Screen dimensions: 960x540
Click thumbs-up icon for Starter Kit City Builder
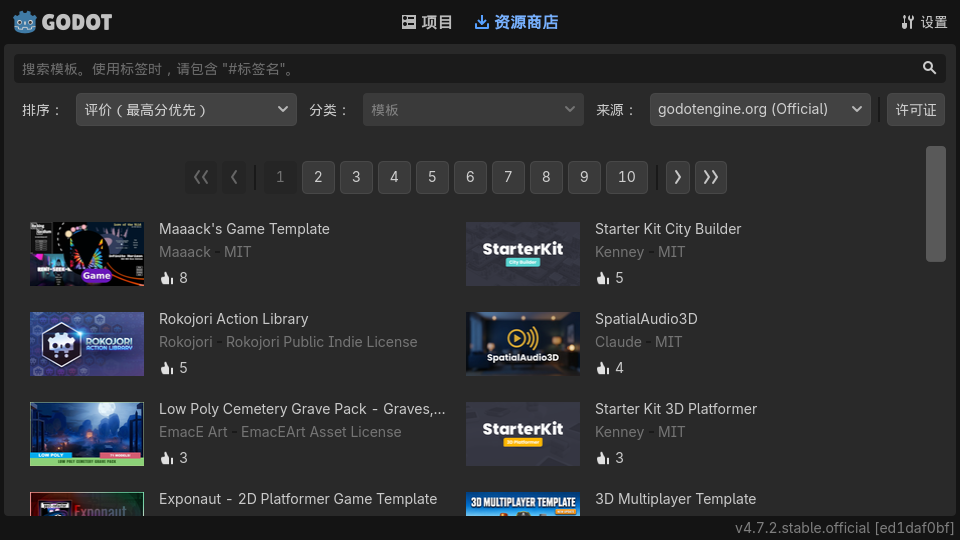pyautogui.click(x=602, y=278)
